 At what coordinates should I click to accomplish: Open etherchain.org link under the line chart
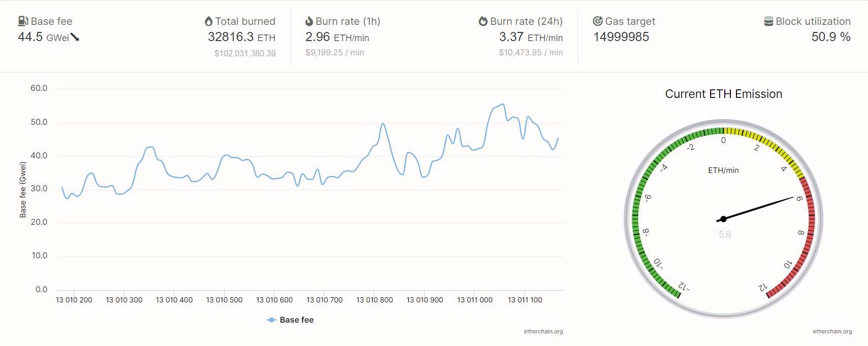(543, 331)
